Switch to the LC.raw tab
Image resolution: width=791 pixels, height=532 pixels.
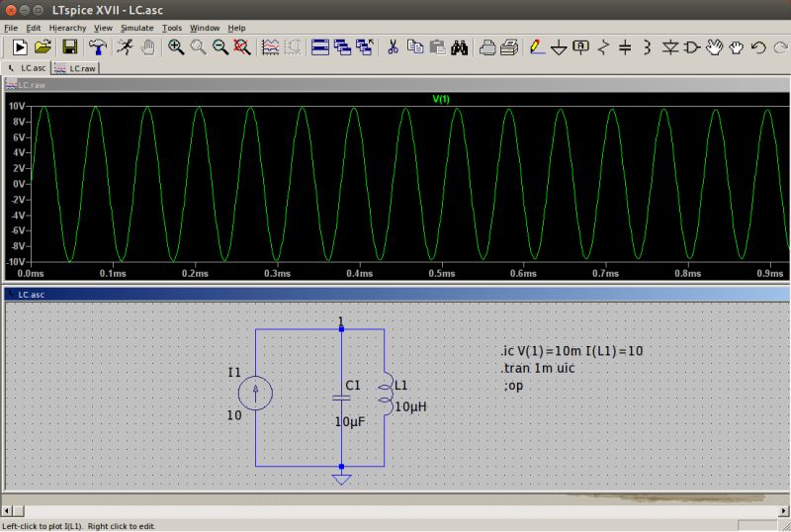75,68
